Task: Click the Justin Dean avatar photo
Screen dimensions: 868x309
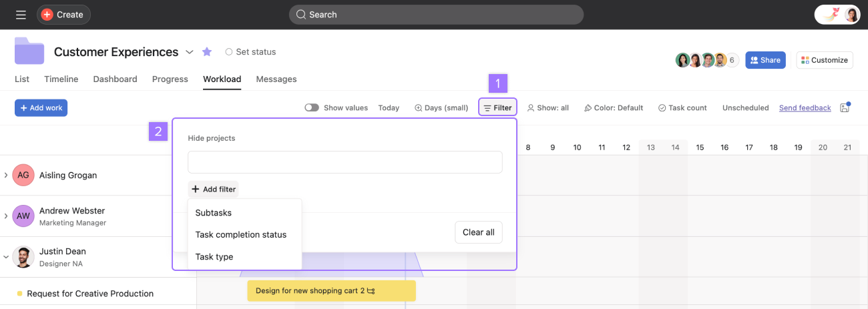Action: pos(23,257)
